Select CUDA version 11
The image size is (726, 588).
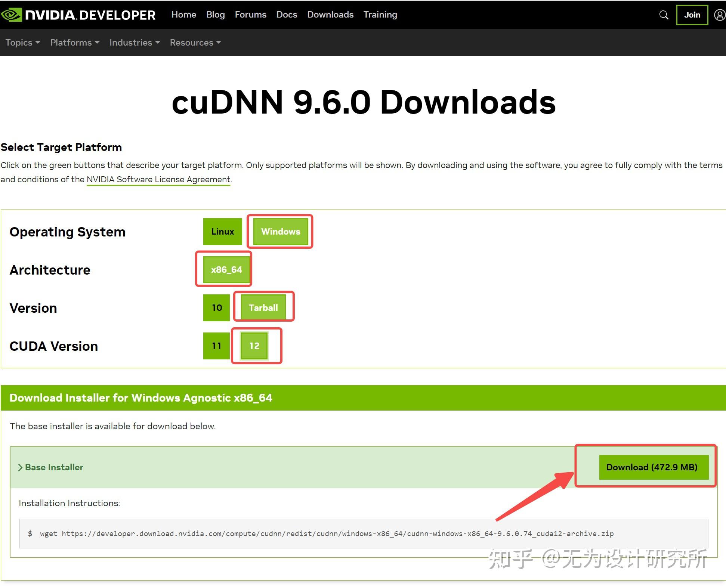tap(216, 346)
